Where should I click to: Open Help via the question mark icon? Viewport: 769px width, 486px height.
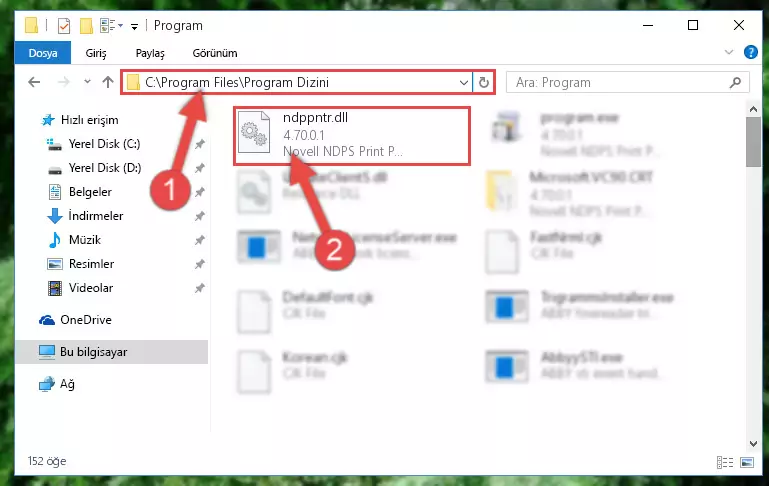[x=750, y=52]
